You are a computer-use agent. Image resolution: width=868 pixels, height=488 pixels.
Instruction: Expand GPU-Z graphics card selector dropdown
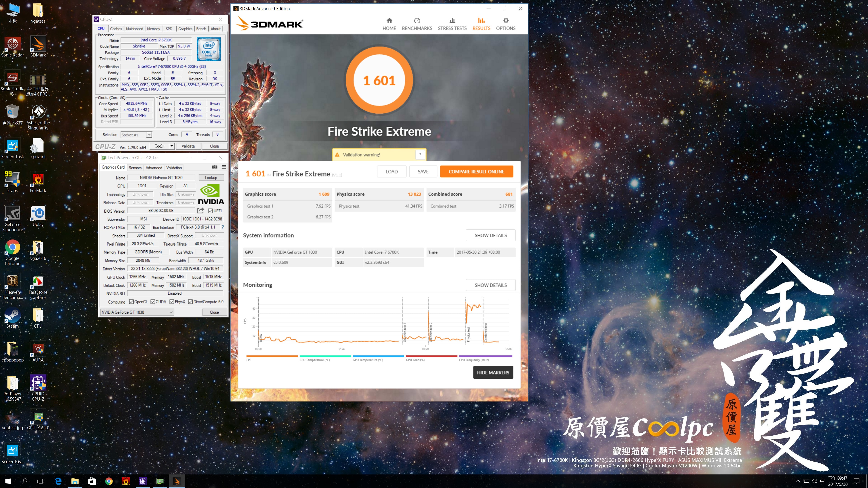pyautogui.click(x=171, y=312)
